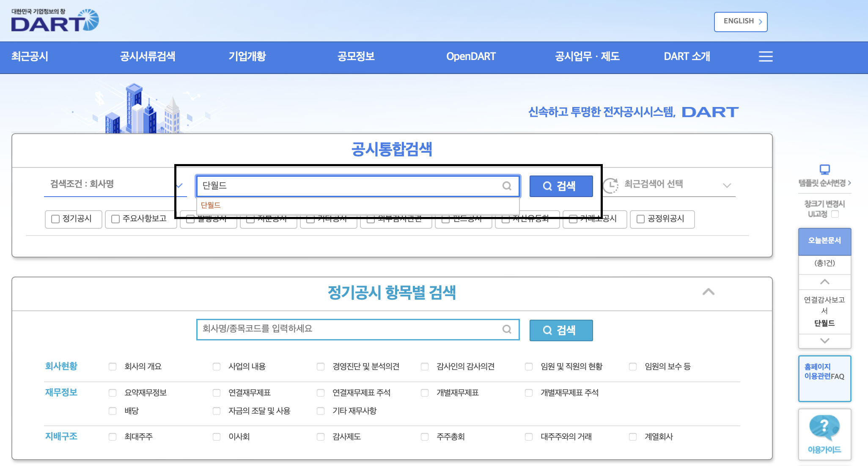
Task: Click the ENGLISH button
Action: [x=740, y=21]
